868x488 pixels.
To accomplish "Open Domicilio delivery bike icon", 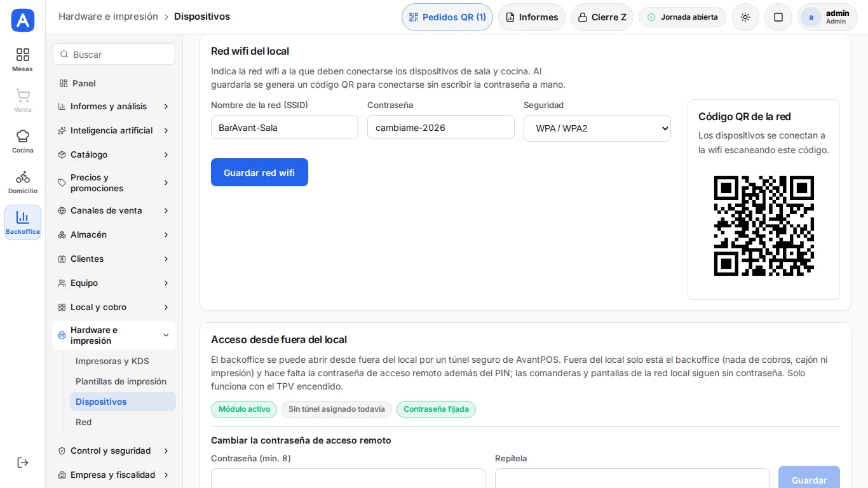I will pyautogui.click(x=23, y=182).
